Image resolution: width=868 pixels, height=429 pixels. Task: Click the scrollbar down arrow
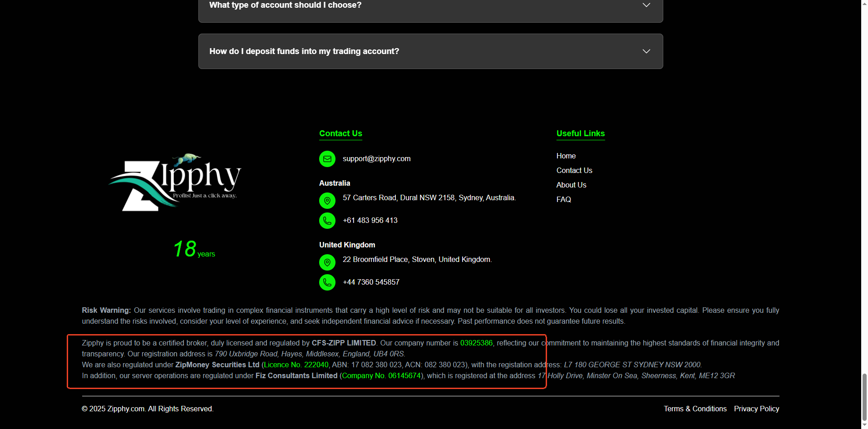(x=864, y=425)
